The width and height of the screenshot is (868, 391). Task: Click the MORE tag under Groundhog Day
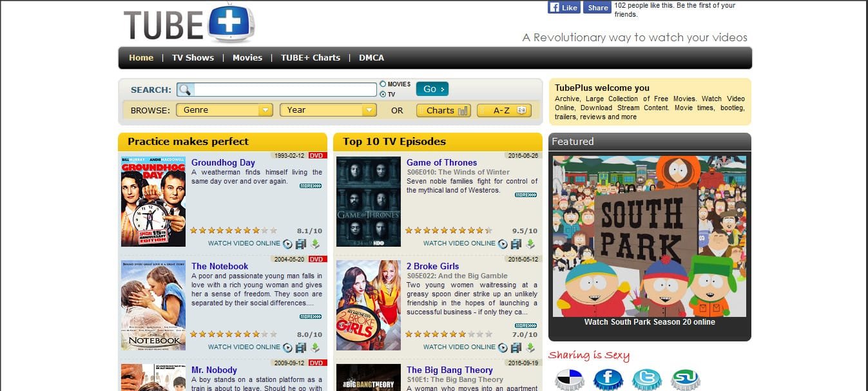[x=311, y=186]
